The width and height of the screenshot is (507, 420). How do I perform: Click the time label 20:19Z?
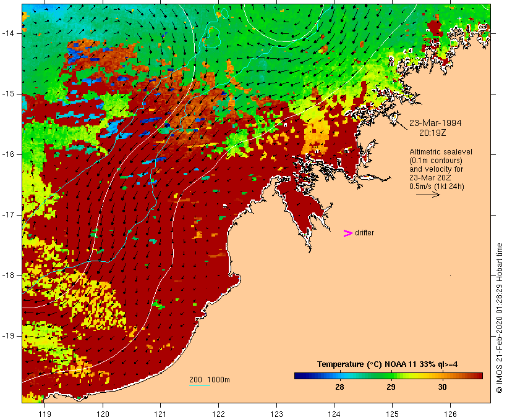tap(433, 133)
